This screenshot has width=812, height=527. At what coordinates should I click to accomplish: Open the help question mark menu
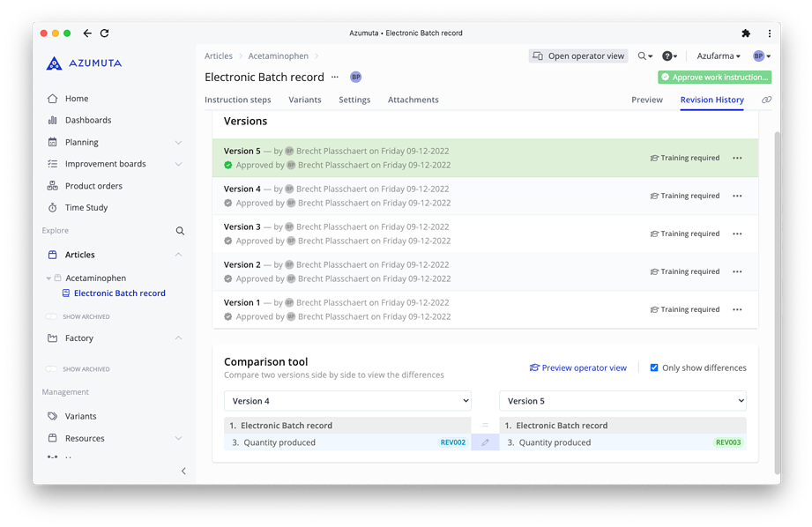click(669, 56)
